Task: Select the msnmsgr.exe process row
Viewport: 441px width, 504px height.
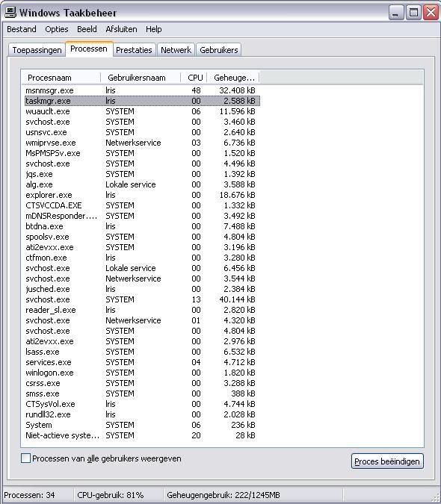Action: [x=141, y=90]
